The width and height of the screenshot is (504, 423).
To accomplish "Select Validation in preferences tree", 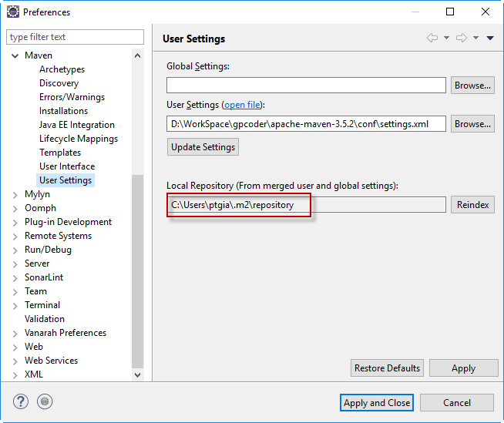I will (44, 319).
